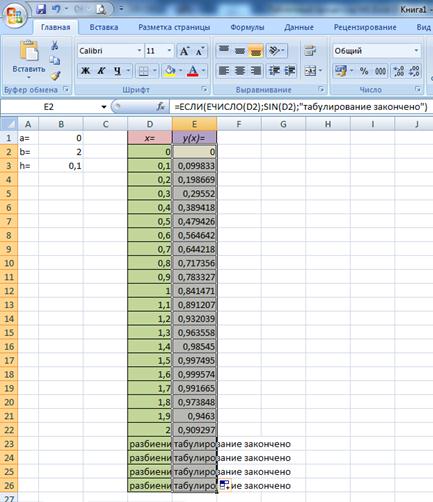Open the font size 11 dropdown

[169, 51]
